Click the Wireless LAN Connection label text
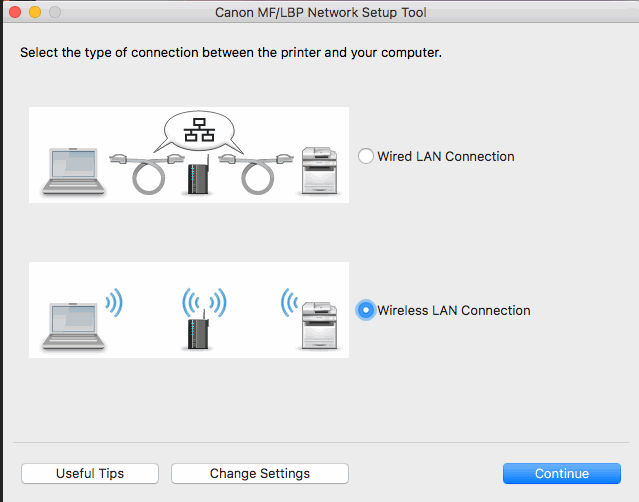 (x=454, y=310)
